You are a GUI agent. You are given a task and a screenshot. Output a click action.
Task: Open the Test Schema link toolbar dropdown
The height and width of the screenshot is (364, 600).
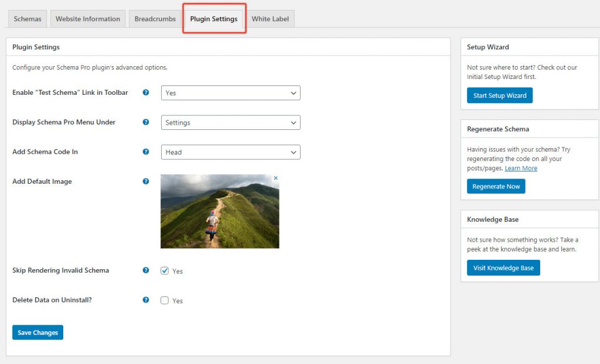pyautogui.click(x=230, y=92)
